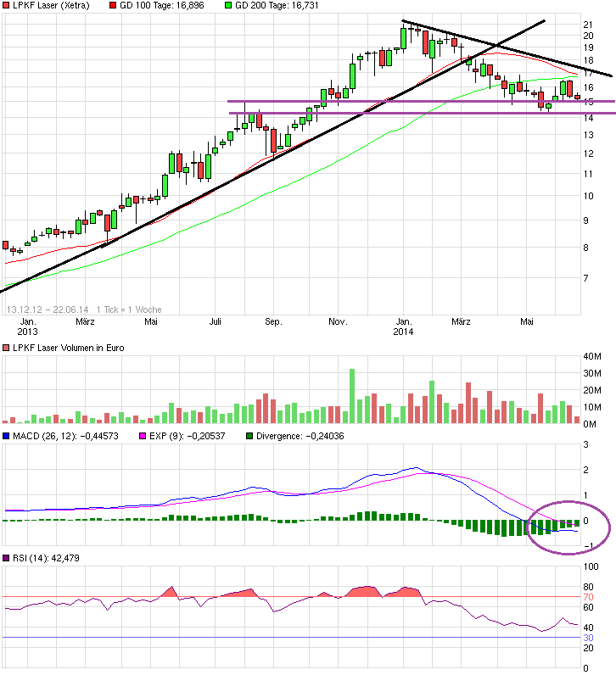Click the date range '13.12.12 - 22.06.14' text
616x675 pixels.
[x=48, y=310]
